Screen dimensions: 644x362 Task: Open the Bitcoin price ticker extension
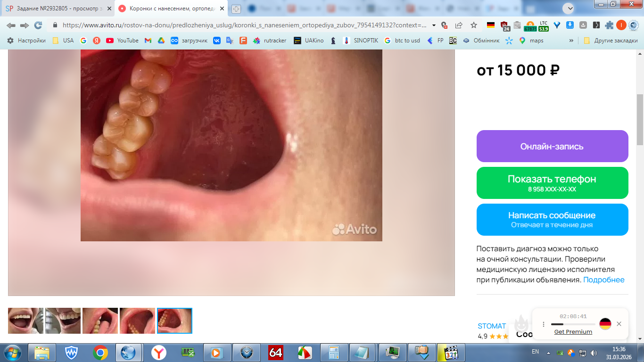click(x=530, y=26)
